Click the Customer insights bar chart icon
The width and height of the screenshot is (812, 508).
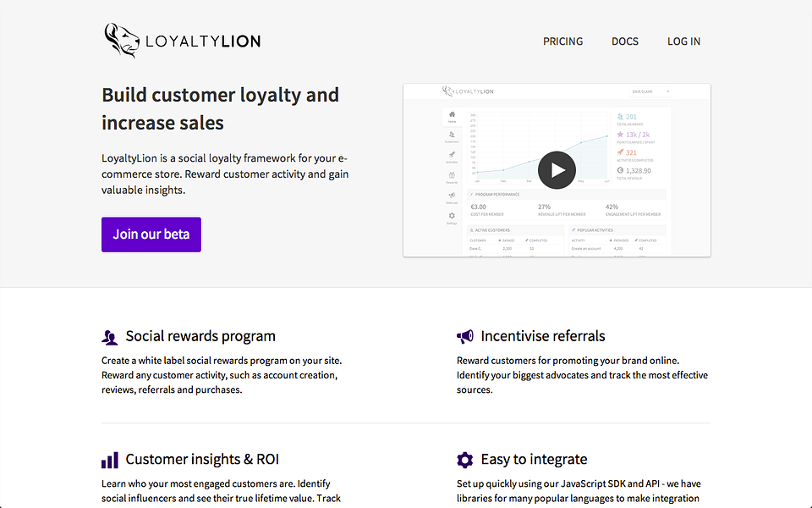(109, 459)
